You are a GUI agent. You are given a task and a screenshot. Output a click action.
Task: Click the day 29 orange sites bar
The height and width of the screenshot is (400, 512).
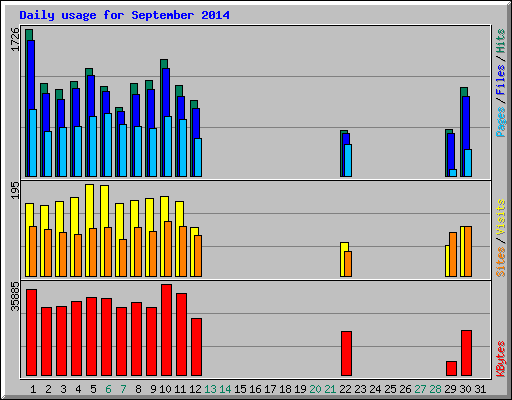(x=453, y=254)
